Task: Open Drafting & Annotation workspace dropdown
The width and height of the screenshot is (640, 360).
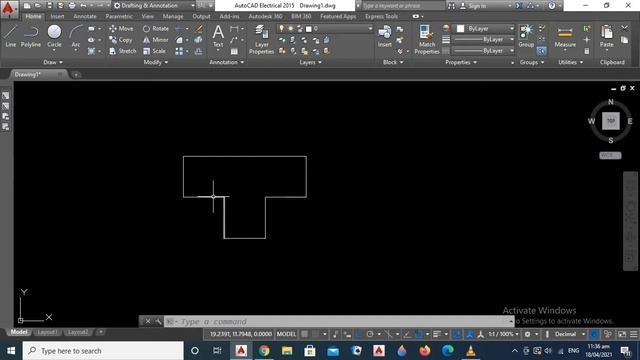Action: [154, 6]
